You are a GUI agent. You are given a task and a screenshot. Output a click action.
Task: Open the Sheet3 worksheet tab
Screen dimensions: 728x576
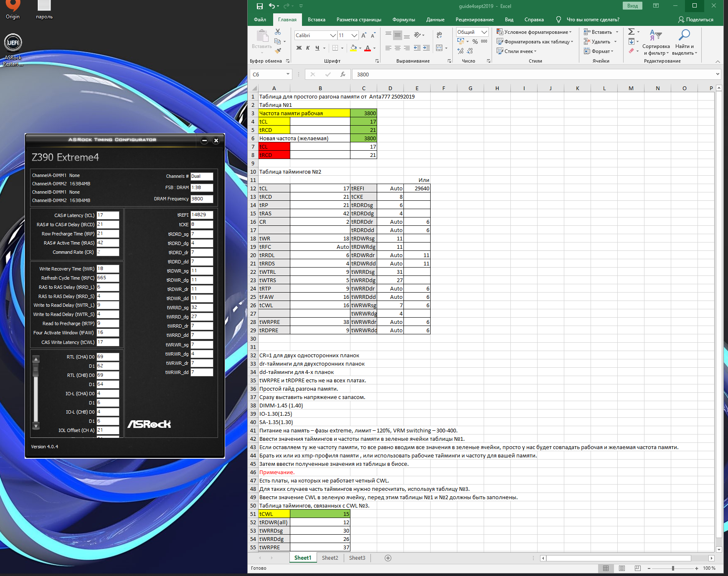click(357, 558)
